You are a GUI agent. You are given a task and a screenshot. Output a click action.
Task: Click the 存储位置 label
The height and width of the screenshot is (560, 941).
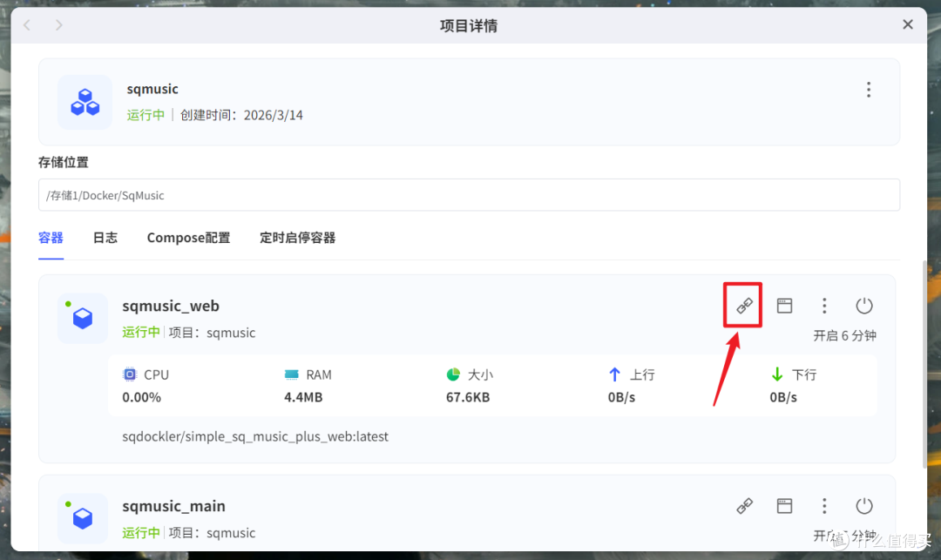[x=63, y=163]
